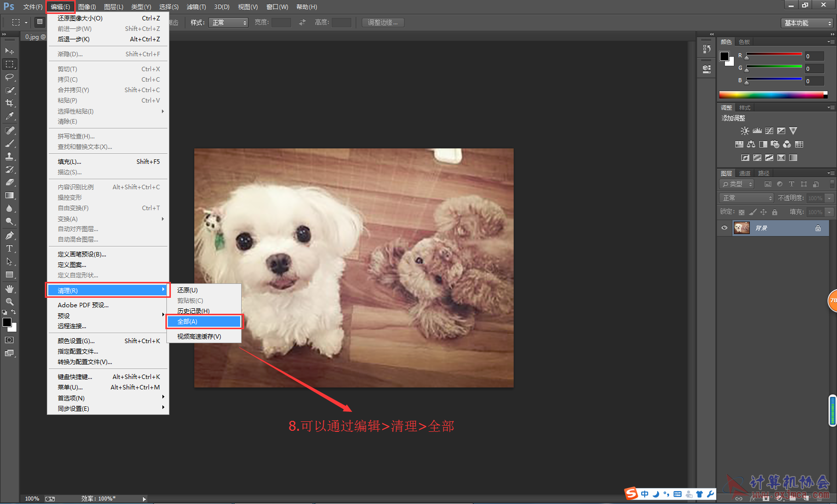Image resolution: width=837 pixels, height=504 pixels.
Task: Select the Clone Stamp tool
Action: click(x=9, y=156)
